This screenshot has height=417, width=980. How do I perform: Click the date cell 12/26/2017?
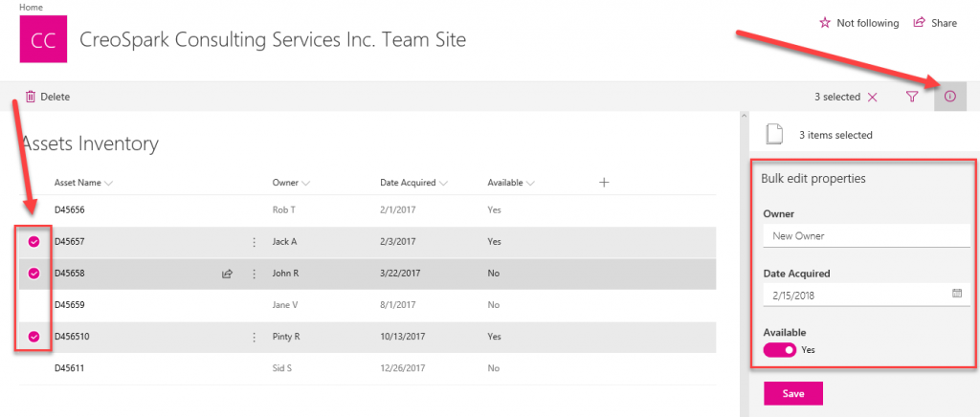(x=403, y=368)
